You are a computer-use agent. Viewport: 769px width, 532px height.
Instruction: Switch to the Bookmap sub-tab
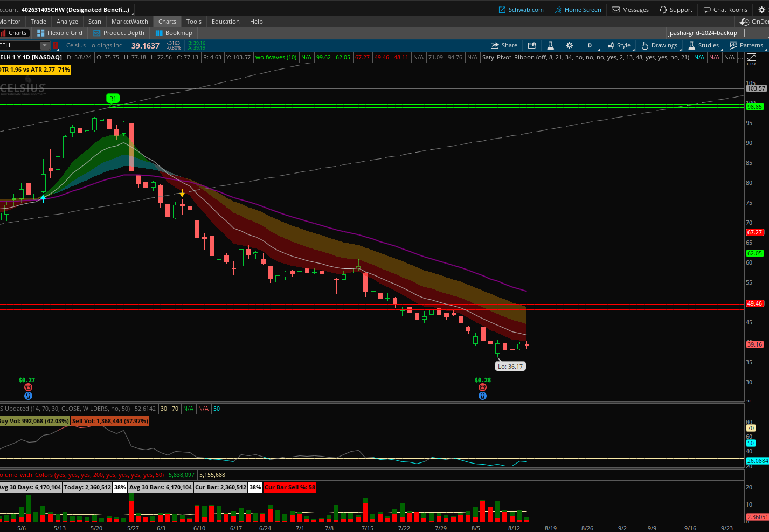[174, 33]
